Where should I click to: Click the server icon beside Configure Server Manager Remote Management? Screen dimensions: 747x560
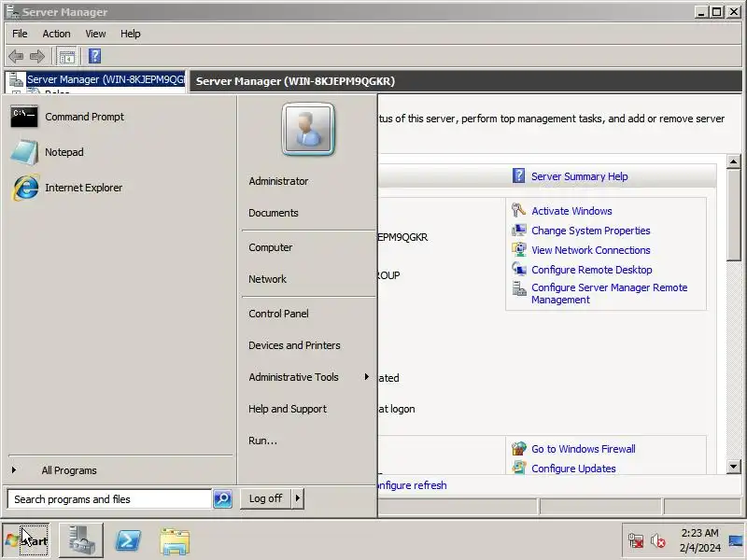point(518,288)
